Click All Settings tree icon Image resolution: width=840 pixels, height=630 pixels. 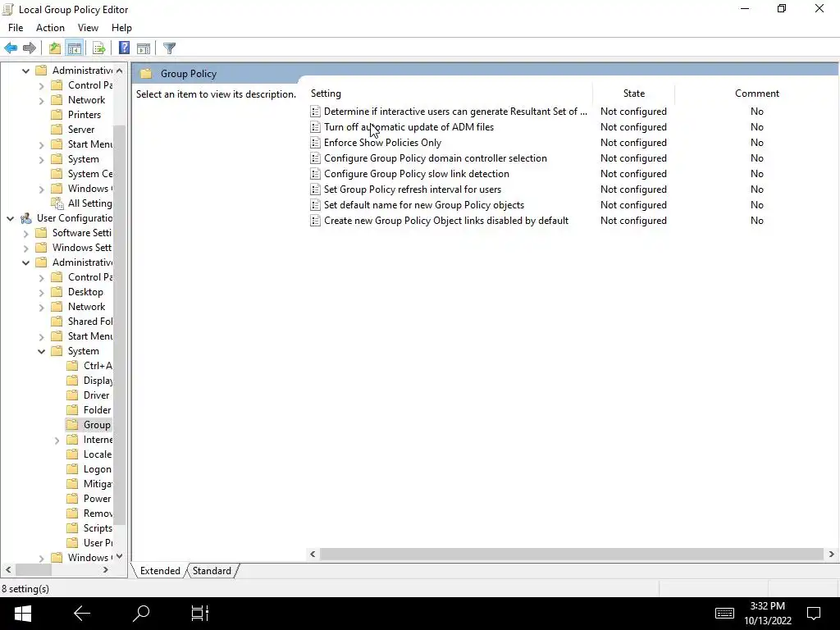(x=57, y=203)
